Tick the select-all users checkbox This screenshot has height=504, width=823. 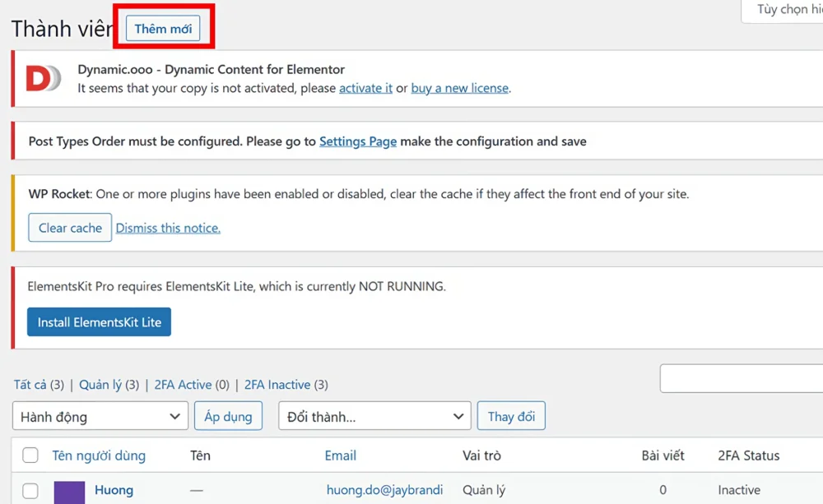(x=30, y=455)
